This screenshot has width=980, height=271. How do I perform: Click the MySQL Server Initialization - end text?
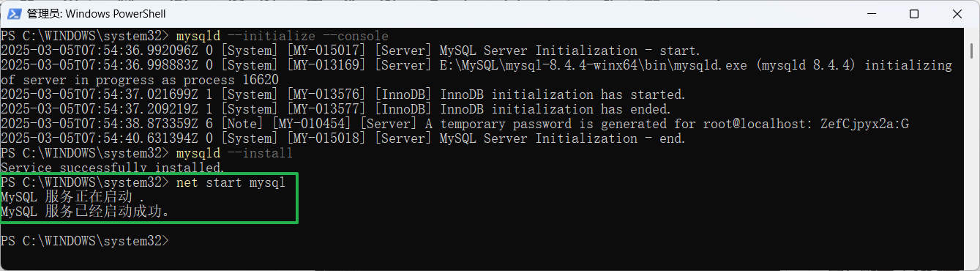click(x=563, y=138)
